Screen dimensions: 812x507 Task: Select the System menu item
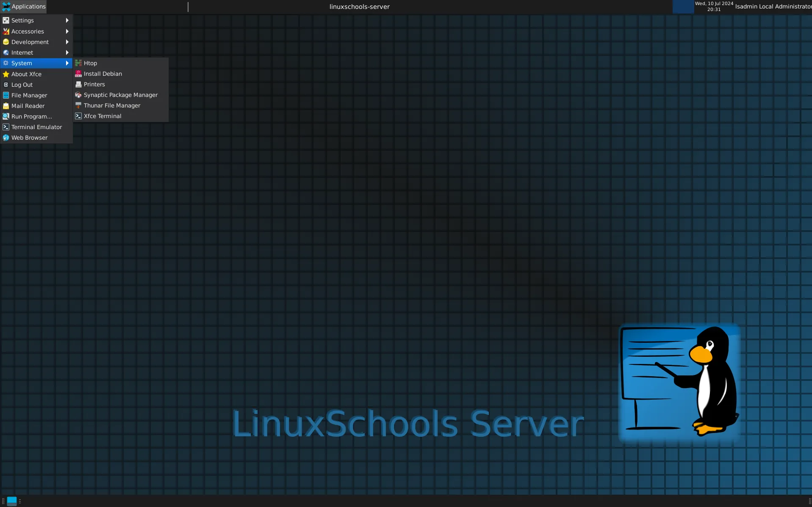tap(22, 63)
